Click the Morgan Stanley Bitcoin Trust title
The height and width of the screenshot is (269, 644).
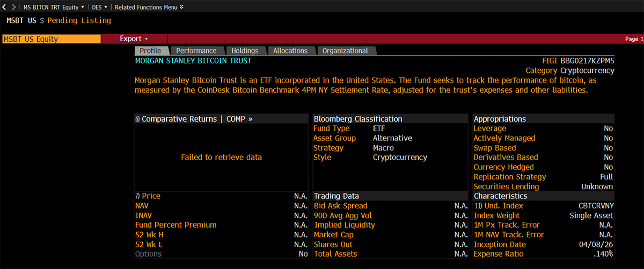[193, 61]
